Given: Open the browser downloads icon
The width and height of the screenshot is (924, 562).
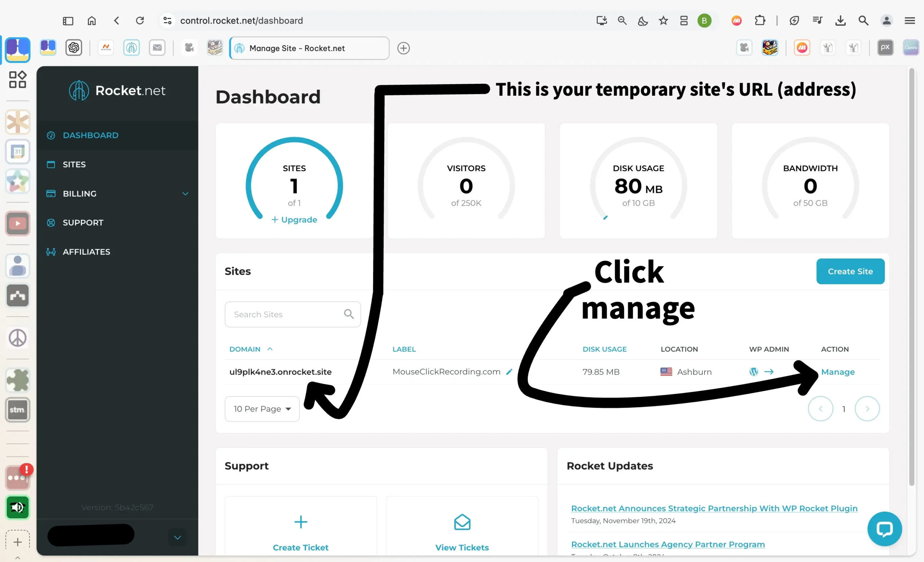Looking at the screenshot, I should (x=840, y=21).
